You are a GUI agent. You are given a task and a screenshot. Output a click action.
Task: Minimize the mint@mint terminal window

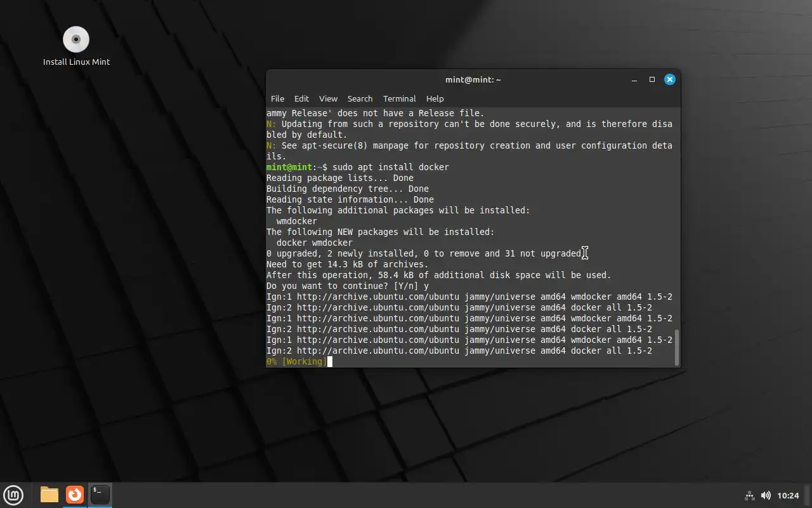click(x=634, y=79)
